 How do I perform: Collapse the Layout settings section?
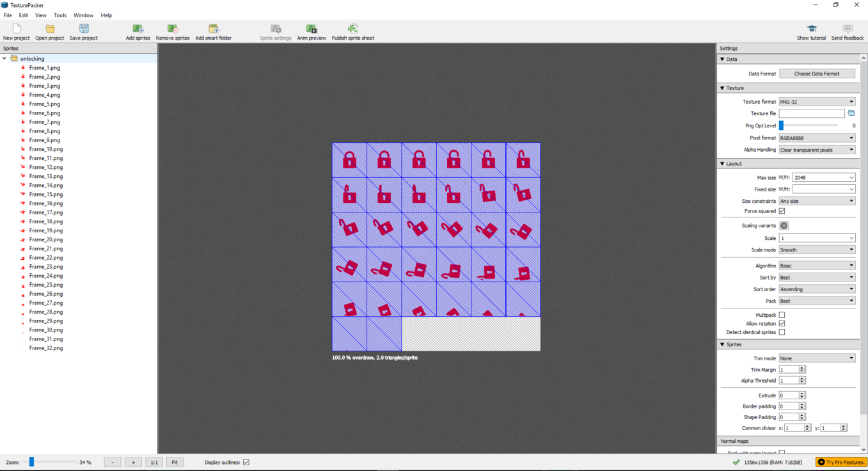722,164
